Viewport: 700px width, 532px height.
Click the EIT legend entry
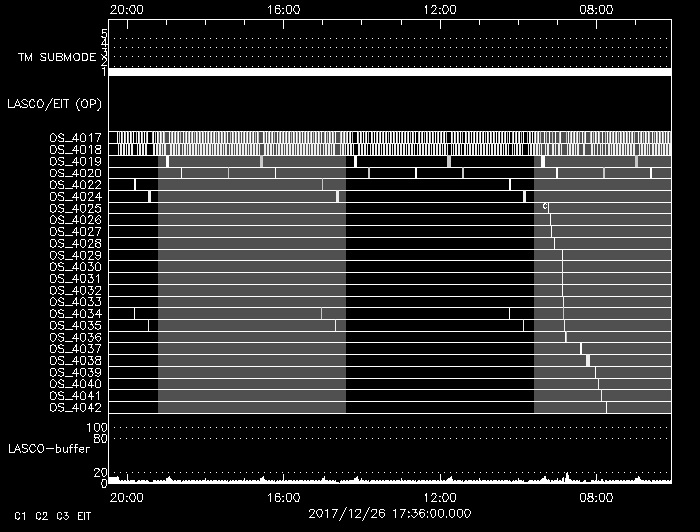(84, 516)
